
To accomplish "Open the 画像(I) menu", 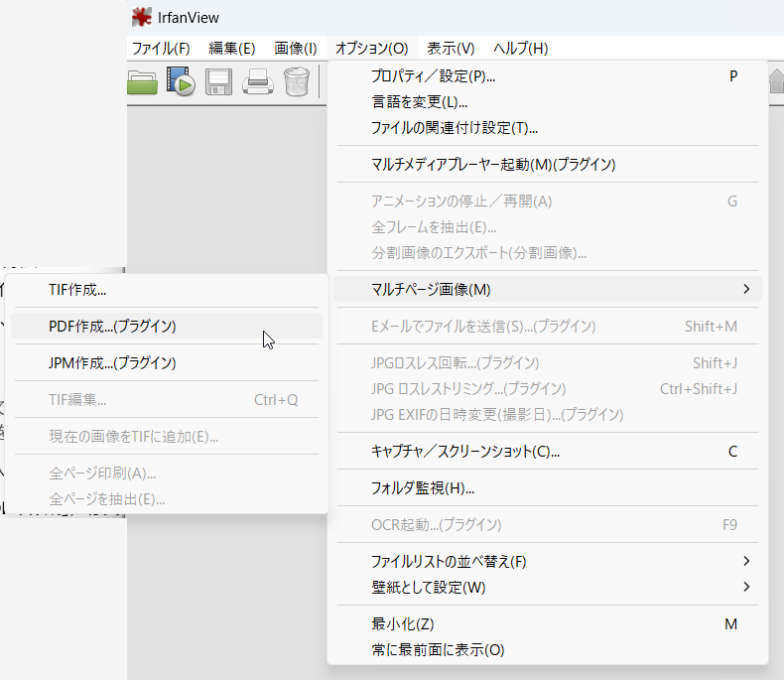I will coord(296,49).
